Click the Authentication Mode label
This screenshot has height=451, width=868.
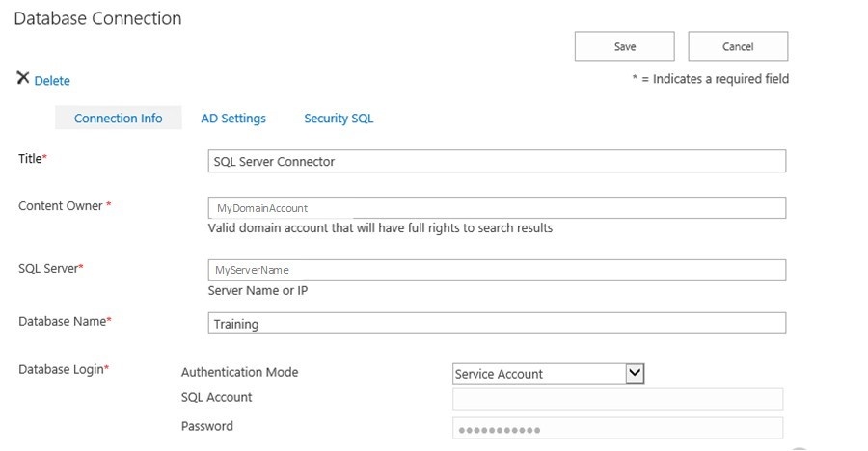pos(239,372)
